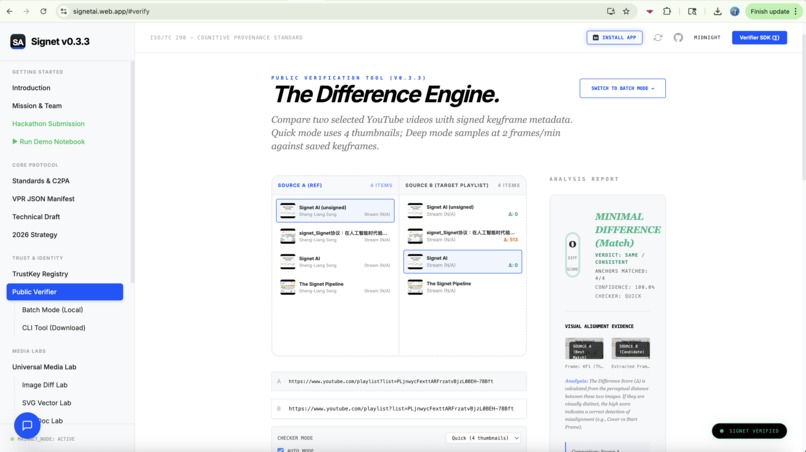806x452 pixels.
Task: Open the GitHub icon link
Action: 678,38
